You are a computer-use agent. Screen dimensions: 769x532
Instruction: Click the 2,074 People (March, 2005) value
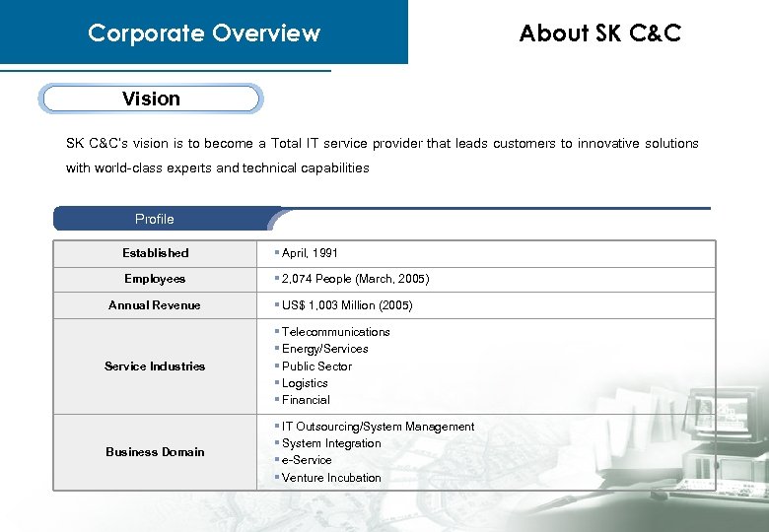pyautogui.click(x=355, y=279)
